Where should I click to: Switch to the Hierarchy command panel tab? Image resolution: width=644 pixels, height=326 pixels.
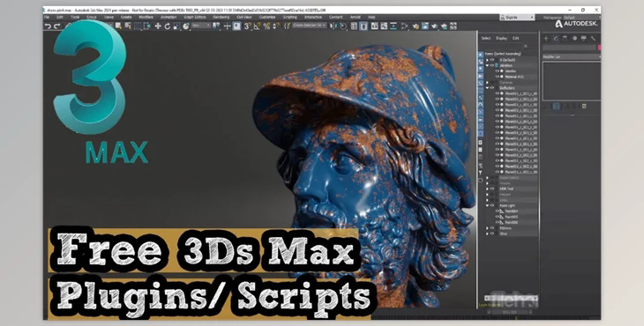click(565, 38)
